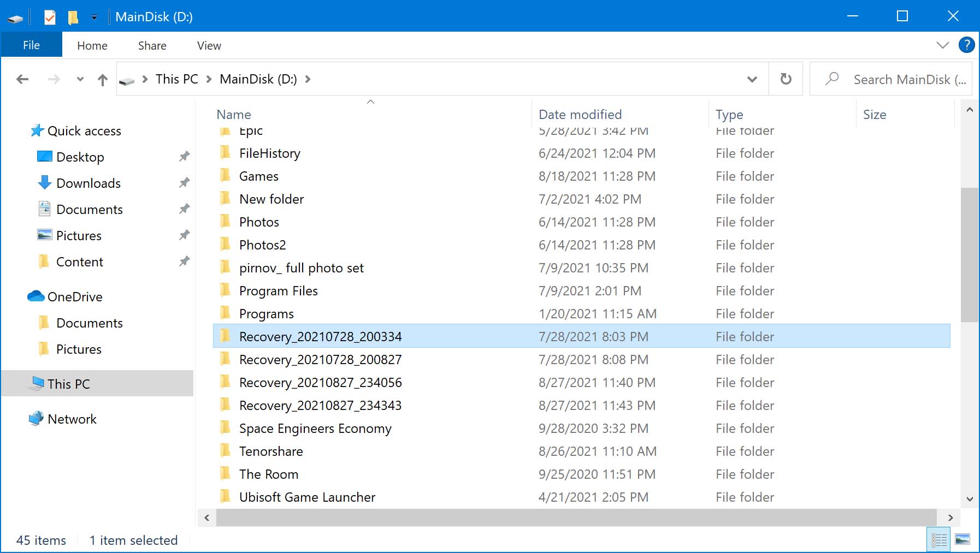Click the Properties quick access toolbar icon

pyautogui.click(x=50, y=17)
